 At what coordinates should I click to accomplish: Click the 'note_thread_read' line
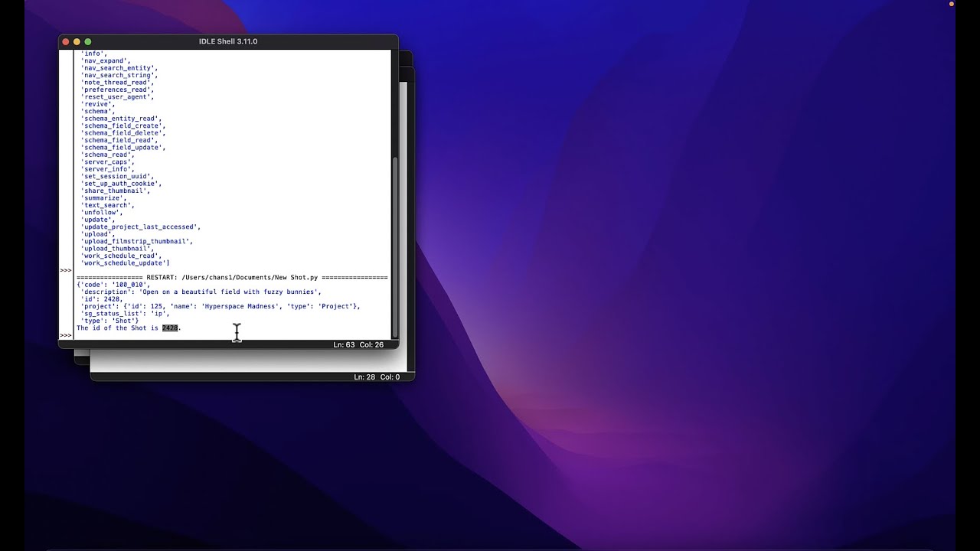[116, 83]
